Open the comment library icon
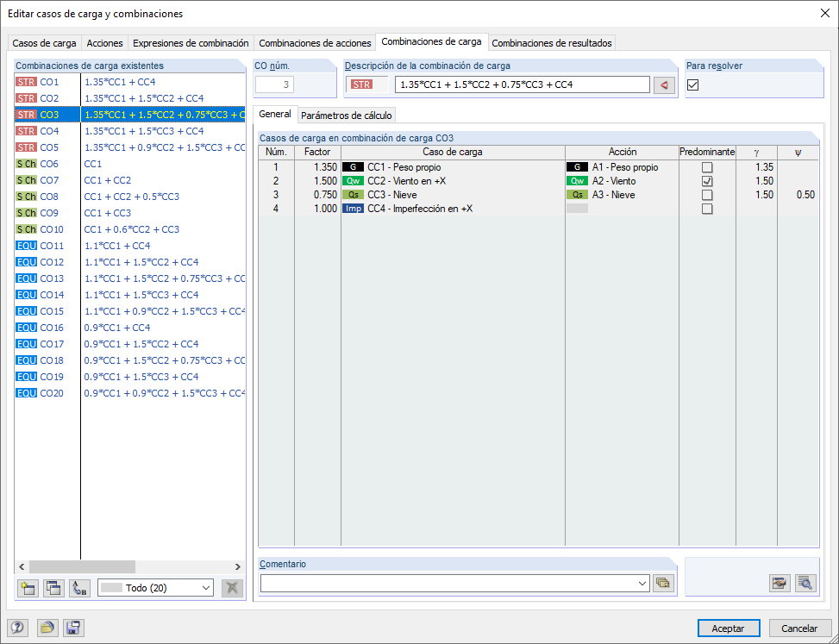 663,583
